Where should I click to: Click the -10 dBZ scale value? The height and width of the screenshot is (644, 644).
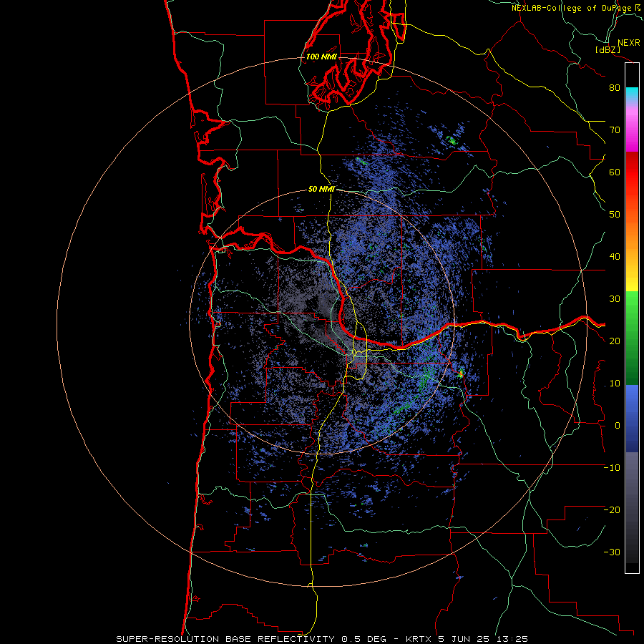tap(612, 468)
